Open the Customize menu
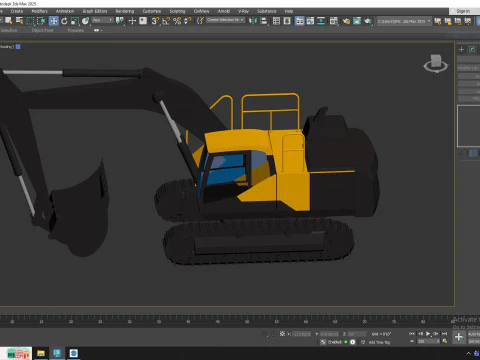Viewport: 480px width, 360px height. click(152, 11)
